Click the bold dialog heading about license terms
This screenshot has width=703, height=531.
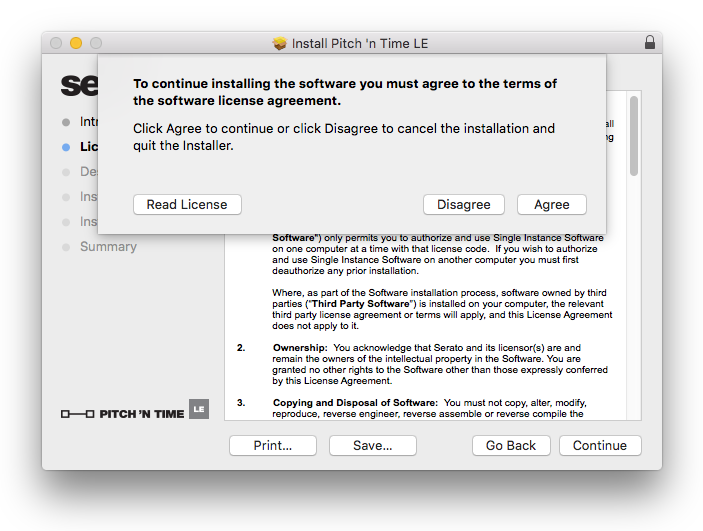[x=345, y=92]
